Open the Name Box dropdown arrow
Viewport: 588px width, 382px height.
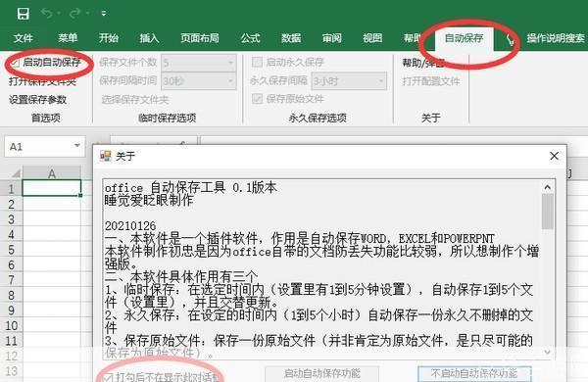(x=76, y=146)
